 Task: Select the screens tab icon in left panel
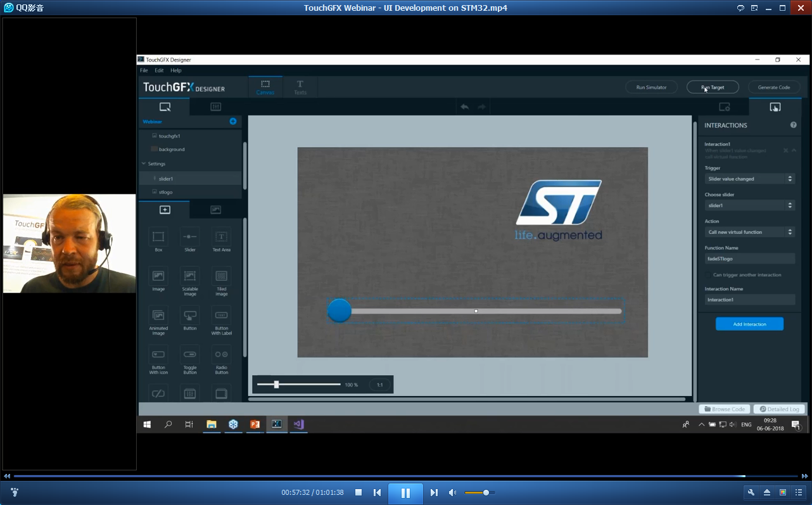[165, 106]
